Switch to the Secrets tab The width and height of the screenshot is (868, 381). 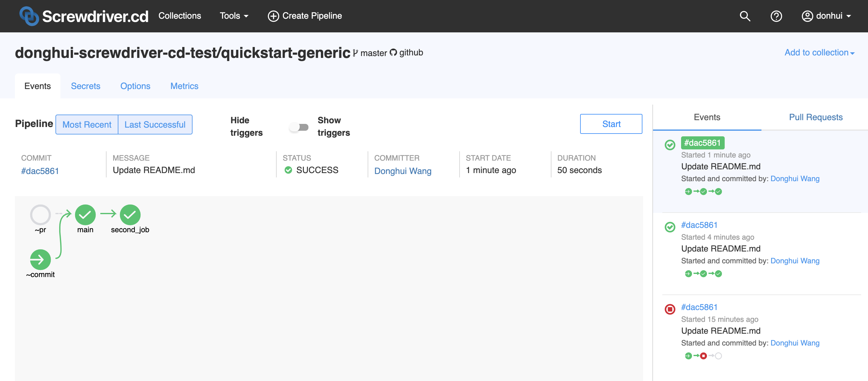click(86, 86)
